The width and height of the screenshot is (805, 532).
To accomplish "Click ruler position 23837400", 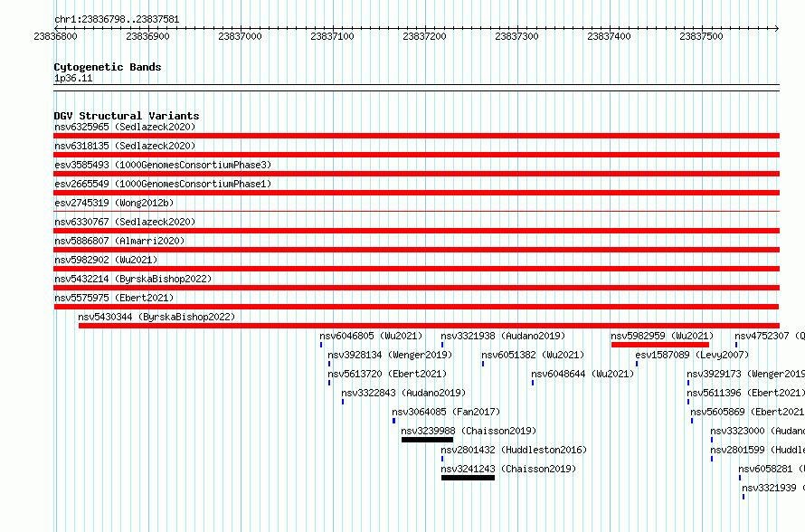I will [609, 36].
